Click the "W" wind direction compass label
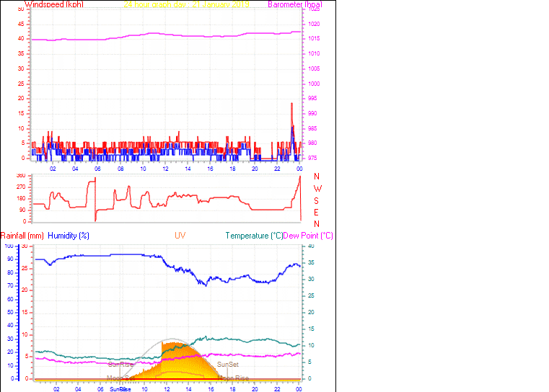549x392 pixels. point(317,189)
